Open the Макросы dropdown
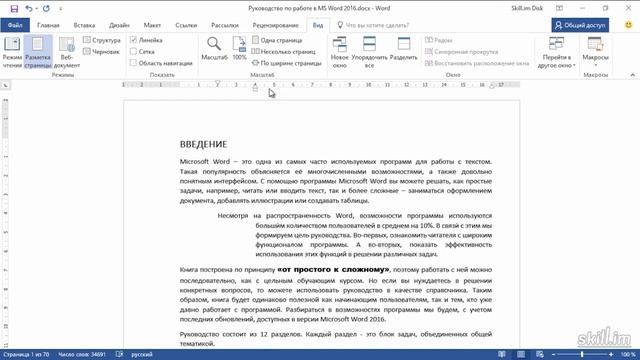The width and height of the screenshot is (640, 360). tap(595, 52)
